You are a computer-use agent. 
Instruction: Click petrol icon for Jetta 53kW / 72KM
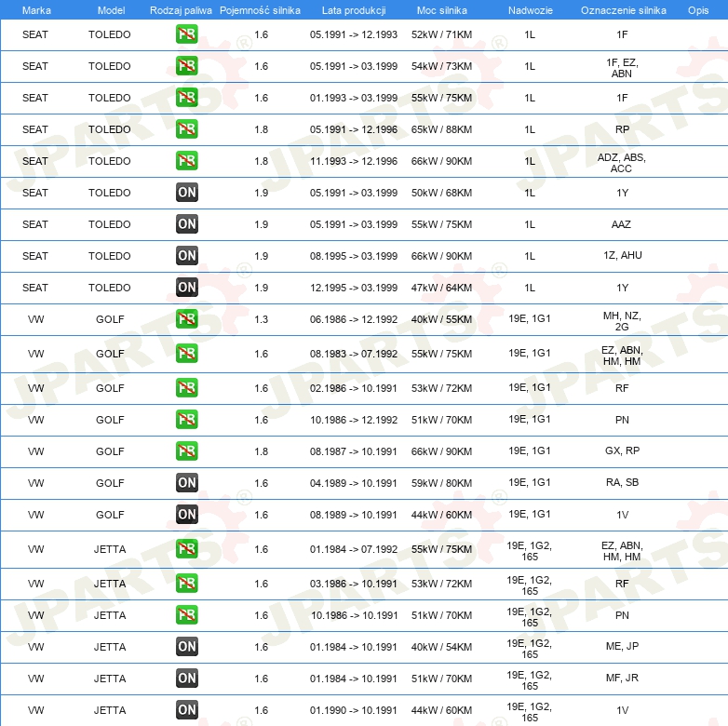tap(186, 583)
